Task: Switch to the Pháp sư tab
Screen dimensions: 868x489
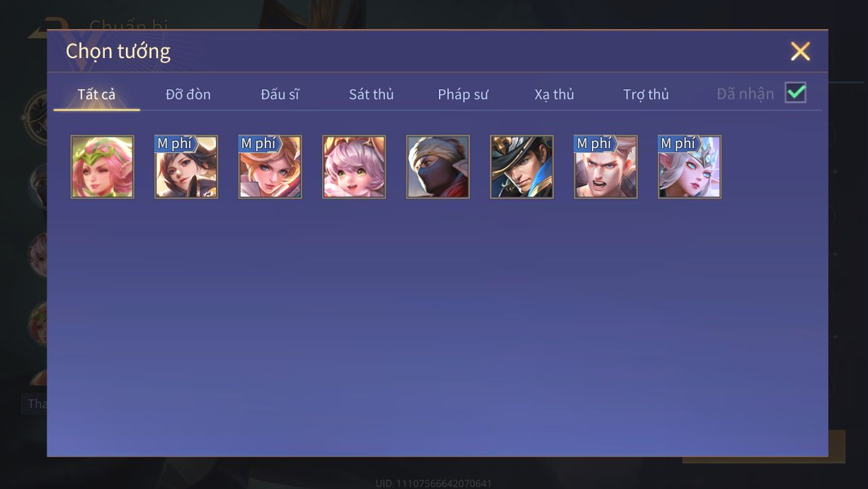Action: tap(463, 94)
